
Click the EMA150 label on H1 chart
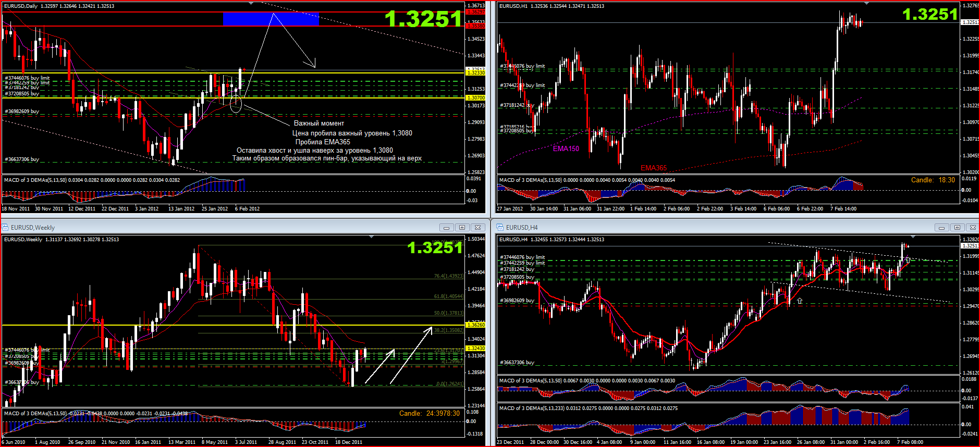click(566, 148)
